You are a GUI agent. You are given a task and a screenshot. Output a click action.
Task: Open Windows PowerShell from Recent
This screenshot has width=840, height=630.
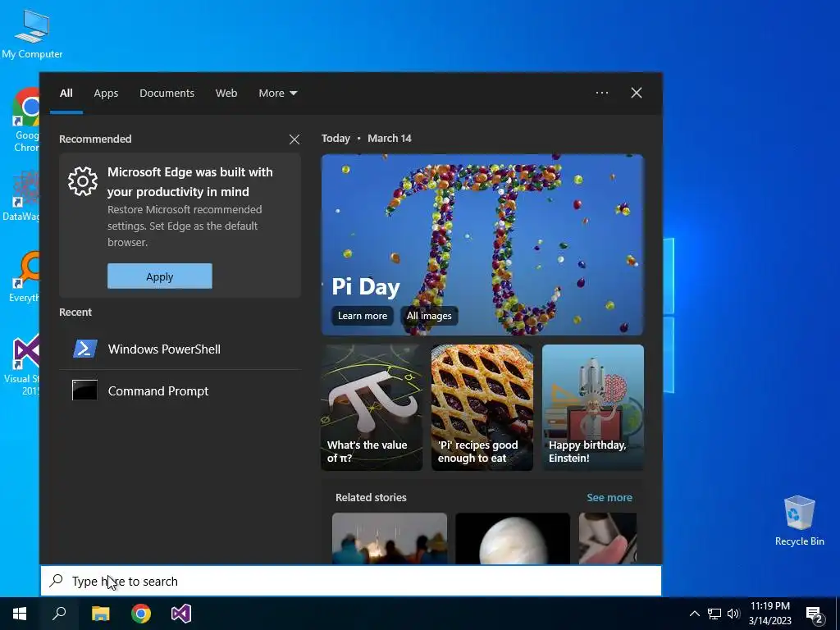(180, 349)
